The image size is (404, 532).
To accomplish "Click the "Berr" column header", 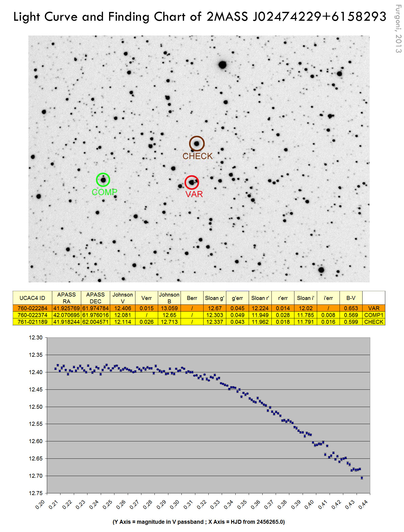I will tap(192, 298).
